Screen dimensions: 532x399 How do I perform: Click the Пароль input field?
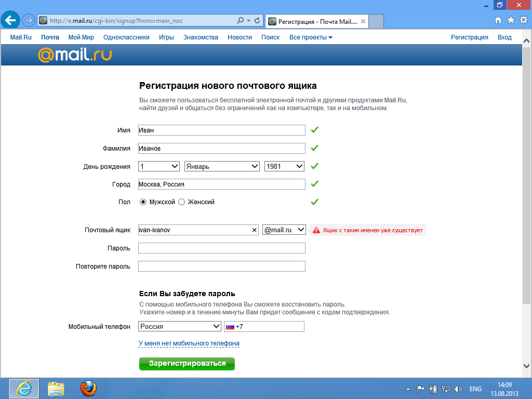(x=221, y=248)
